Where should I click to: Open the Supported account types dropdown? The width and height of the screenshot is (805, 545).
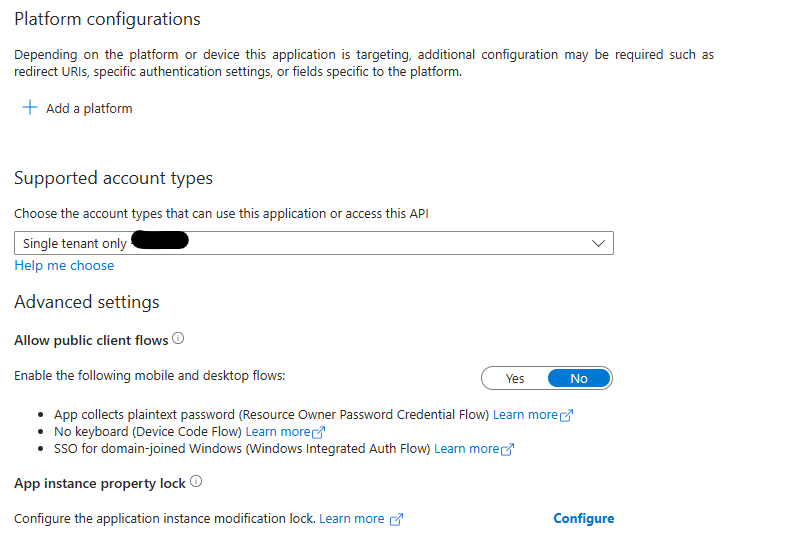[x=314, y=243]
